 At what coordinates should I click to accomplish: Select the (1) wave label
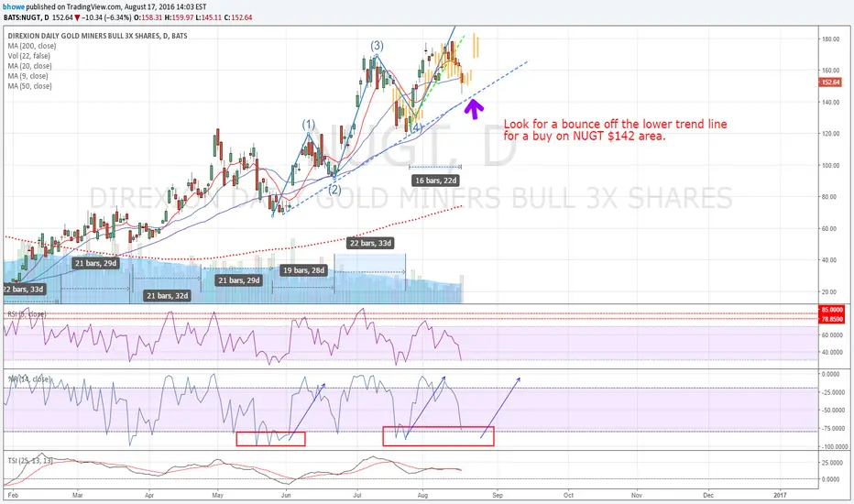click(309, 125)
